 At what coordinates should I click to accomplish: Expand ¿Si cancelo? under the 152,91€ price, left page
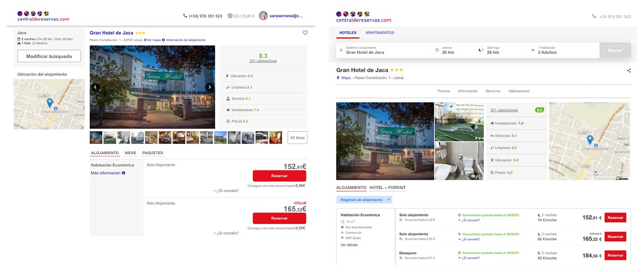[226, 191]
